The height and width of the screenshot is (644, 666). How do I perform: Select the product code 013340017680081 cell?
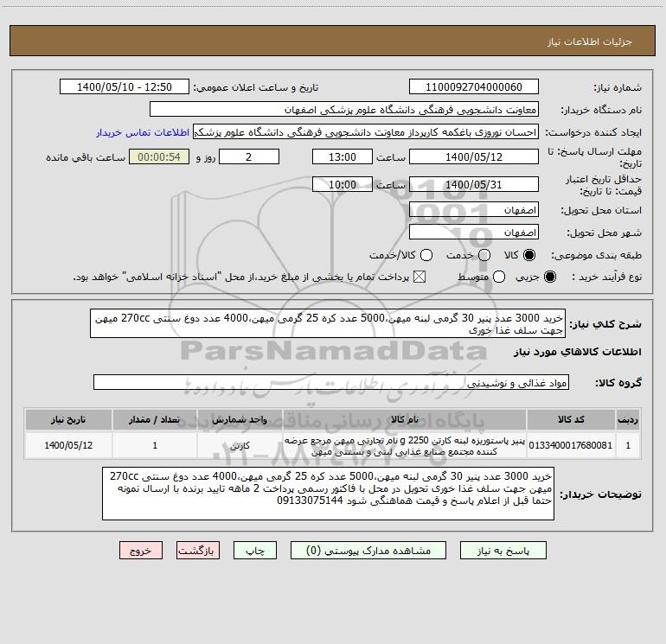tap(571, 445)
